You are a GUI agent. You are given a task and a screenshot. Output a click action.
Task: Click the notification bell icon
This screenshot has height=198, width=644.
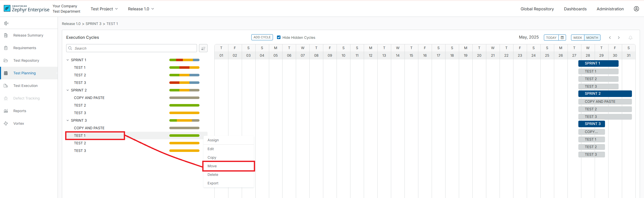point(630,38)
